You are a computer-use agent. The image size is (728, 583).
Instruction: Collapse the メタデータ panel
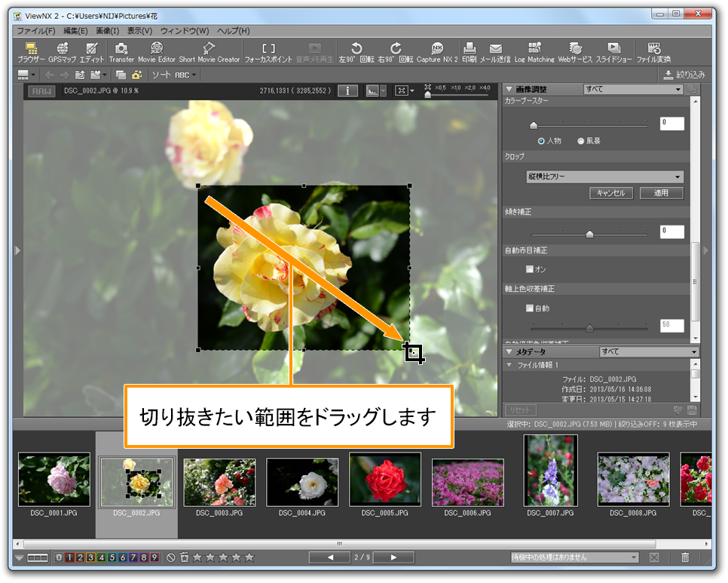[509, 351]
